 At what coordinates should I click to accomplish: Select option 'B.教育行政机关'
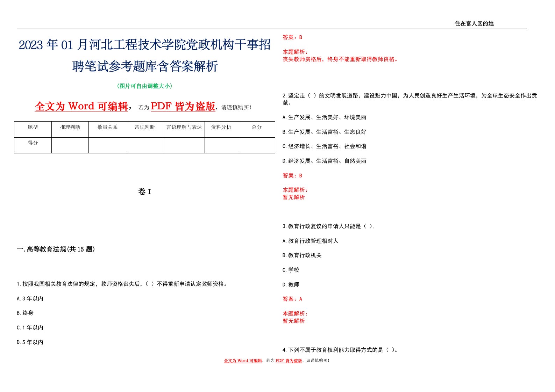pyautogui.click(x=302, y=255)
